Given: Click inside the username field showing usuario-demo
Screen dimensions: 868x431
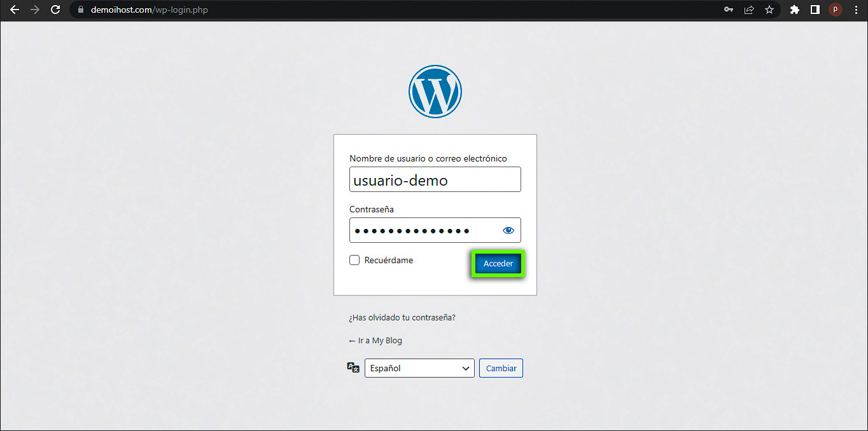Looking at the screenshot, I should click(x=435, y=179).
